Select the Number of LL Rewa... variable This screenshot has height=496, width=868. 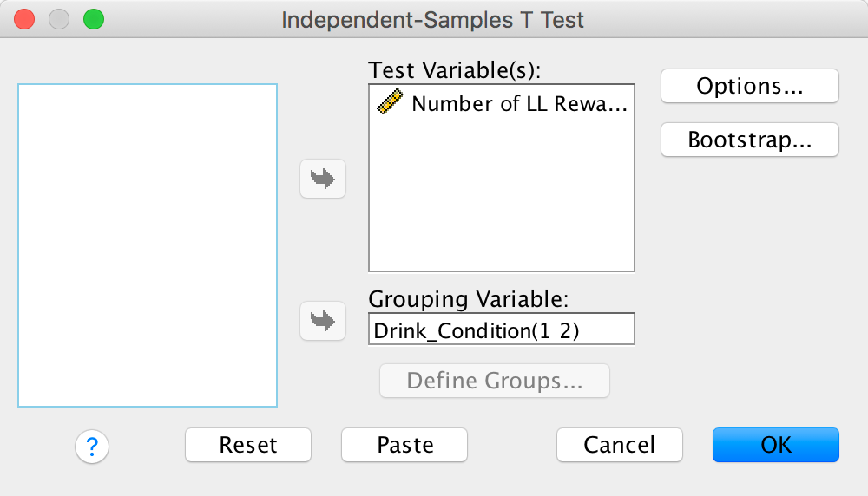tap(518, 104)
